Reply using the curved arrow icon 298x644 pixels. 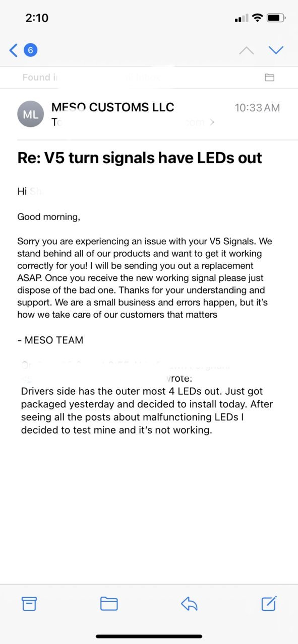tap(189, 603)
